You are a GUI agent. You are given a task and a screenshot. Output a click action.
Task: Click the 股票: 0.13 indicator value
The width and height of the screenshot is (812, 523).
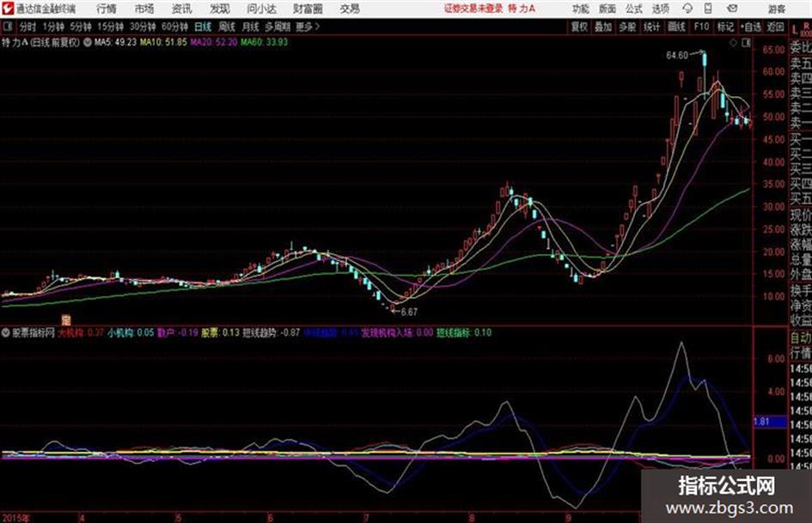220,333
